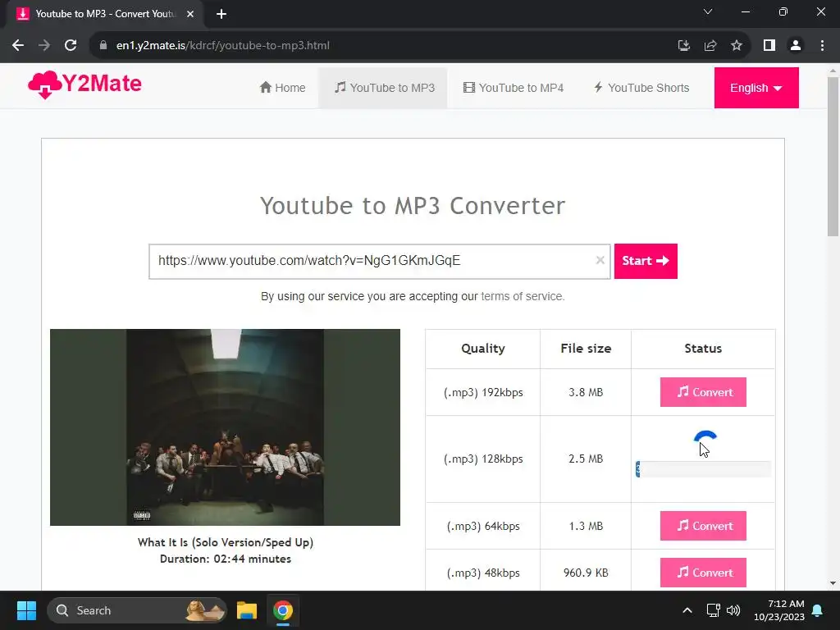Image resolution: width=840 pixels, height=630 pixels.
Task: View site security lock information
Action: [103, 46]
